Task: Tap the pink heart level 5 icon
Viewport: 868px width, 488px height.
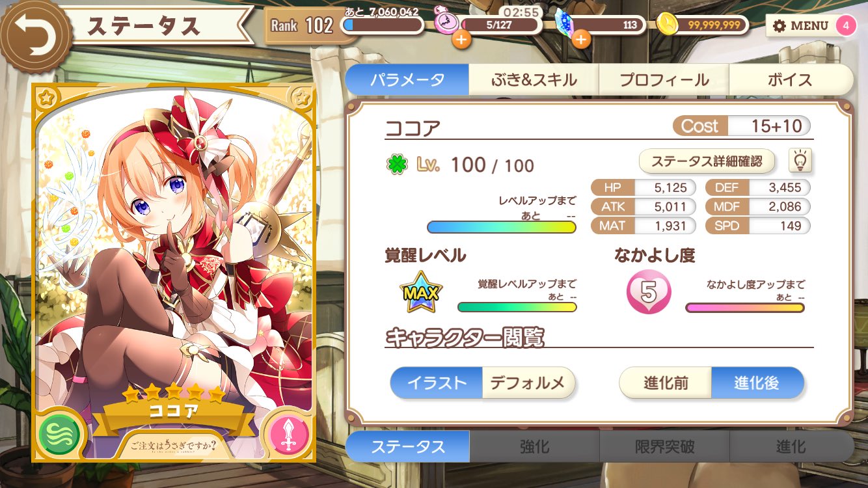Action: click(x=648, y=293)
